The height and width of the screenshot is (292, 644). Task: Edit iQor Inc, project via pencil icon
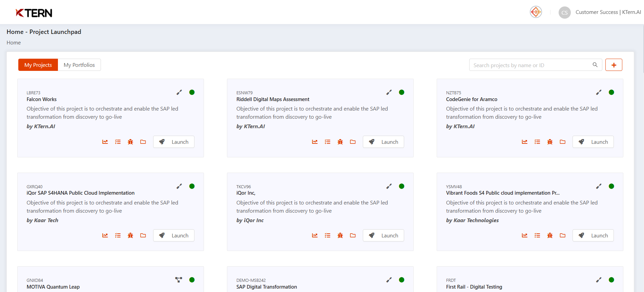pyautogui.click(x=389, y=186)
